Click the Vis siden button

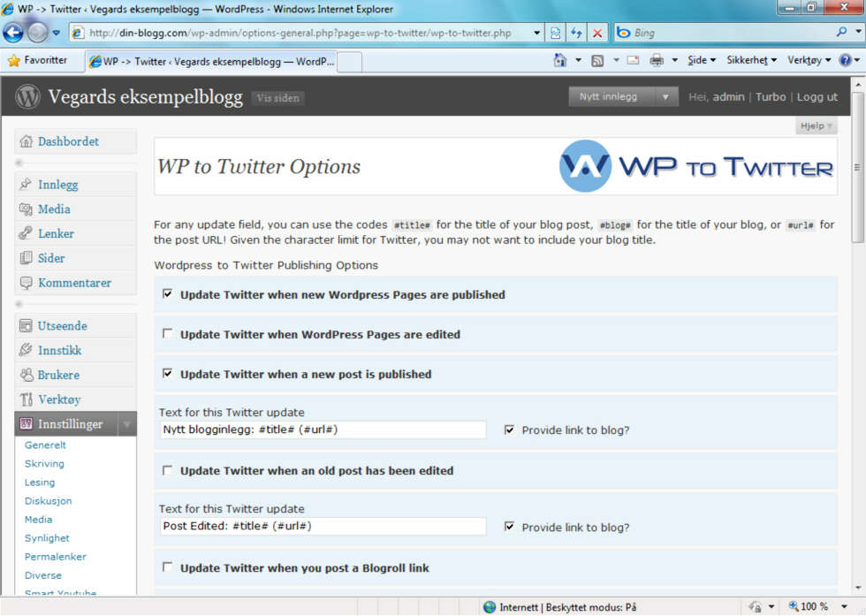click(277, 98)
